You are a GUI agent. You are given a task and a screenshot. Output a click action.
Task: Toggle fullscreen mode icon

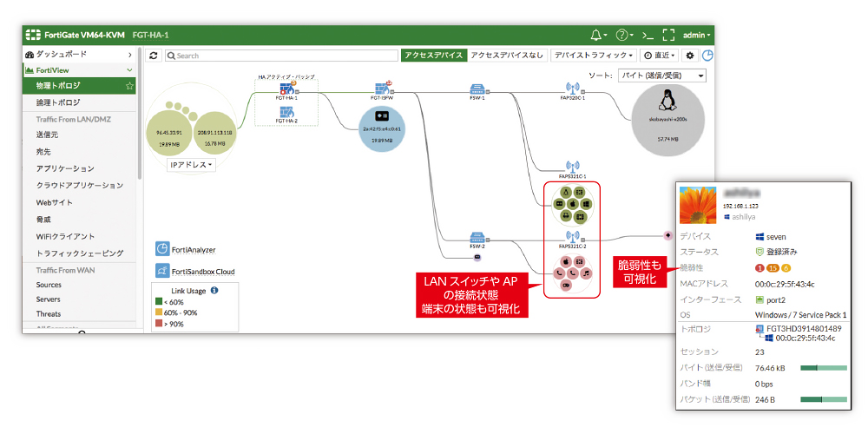(668, 35)
